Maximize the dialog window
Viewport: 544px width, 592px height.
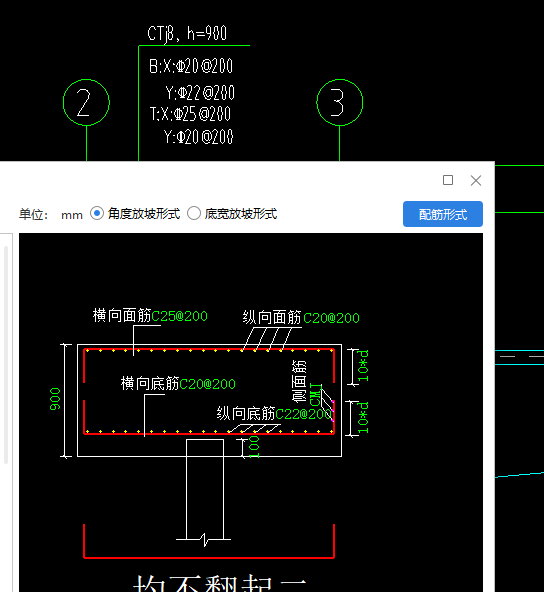click(448, 180)
